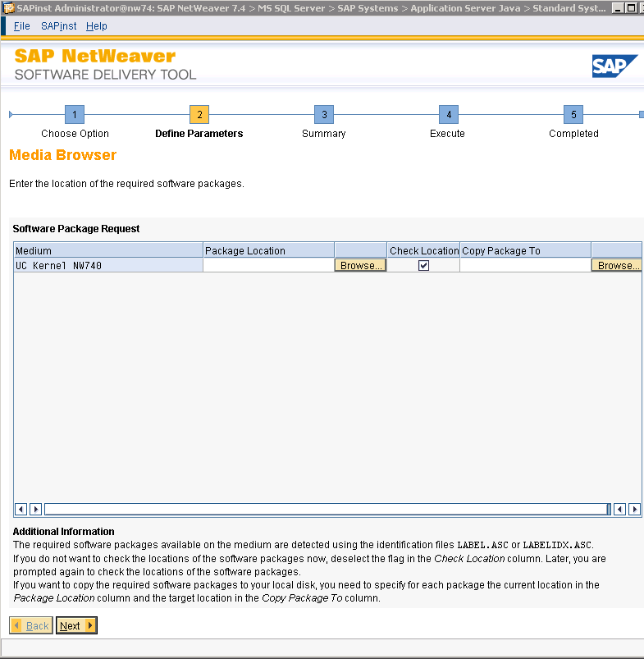The width and height of the screenshot is (644, 659).
Task: Browse for the Package Location
Action: (x=360, y=265)
